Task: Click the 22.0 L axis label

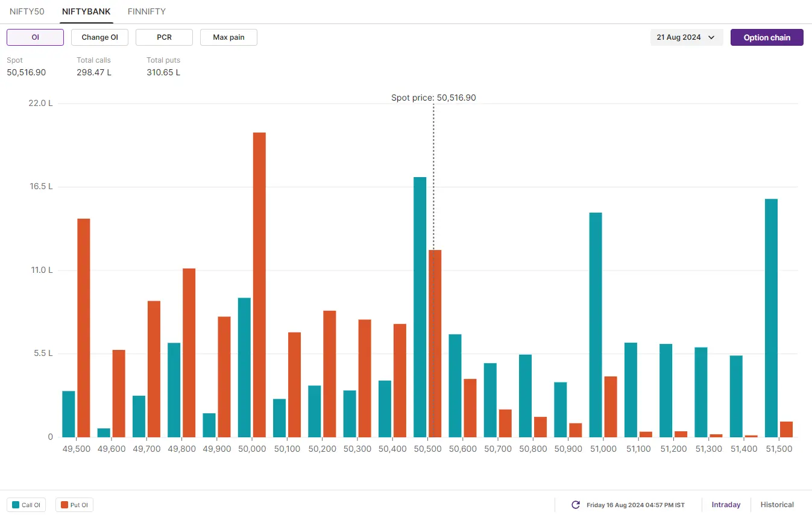Action: pos(41,103)
